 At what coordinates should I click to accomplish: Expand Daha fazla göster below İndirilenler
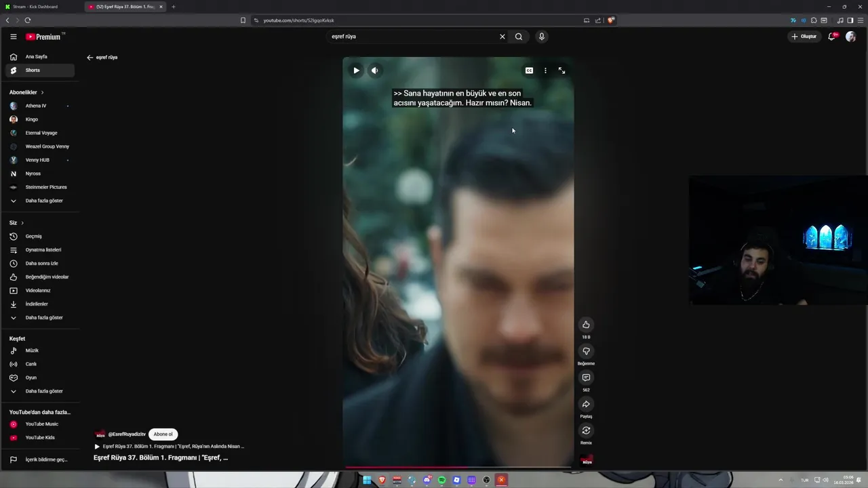(41, 318)
